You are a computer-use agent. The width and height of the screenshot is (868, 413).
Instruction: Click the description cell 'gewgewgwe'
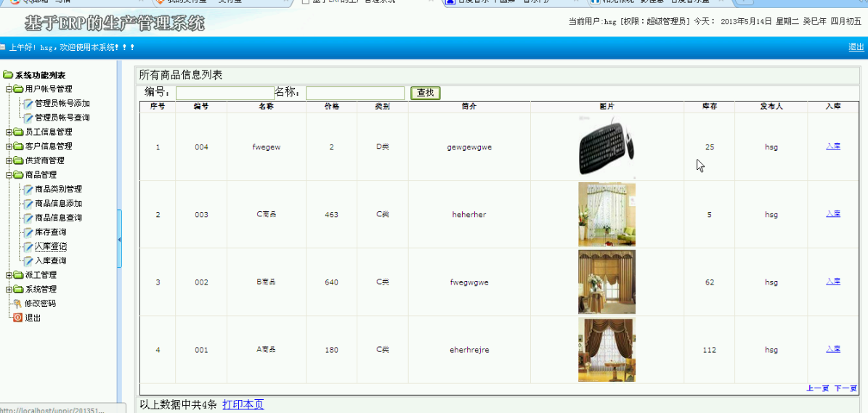point(469,147)
